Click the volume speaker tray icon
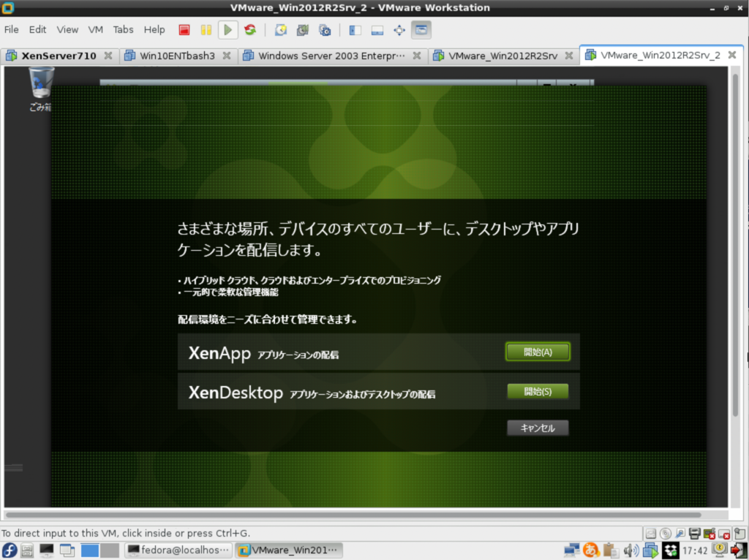This screenshot has width=749, height=560. point(631,550)
